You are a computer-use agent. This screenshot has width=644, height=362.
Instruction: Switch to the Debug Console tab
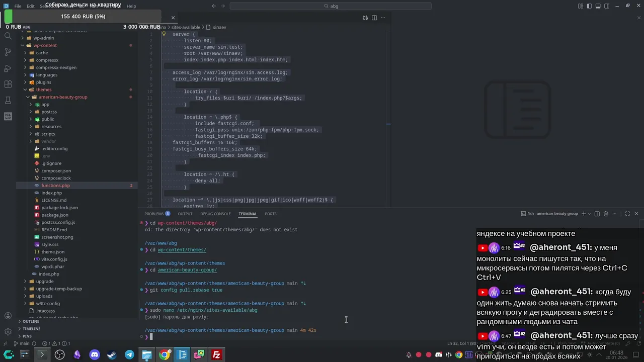(215, 214)
